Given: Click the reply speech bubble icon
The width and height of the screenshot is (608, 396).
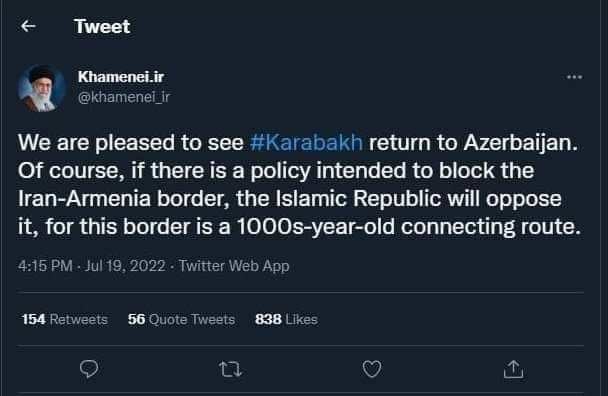Looking at the screenshot, I should [x=89, y=368].
